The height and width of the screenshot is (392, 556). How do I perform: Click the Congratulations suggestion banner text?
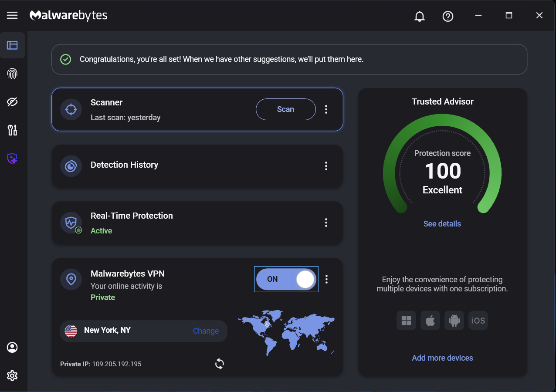[x=221, y=59]
